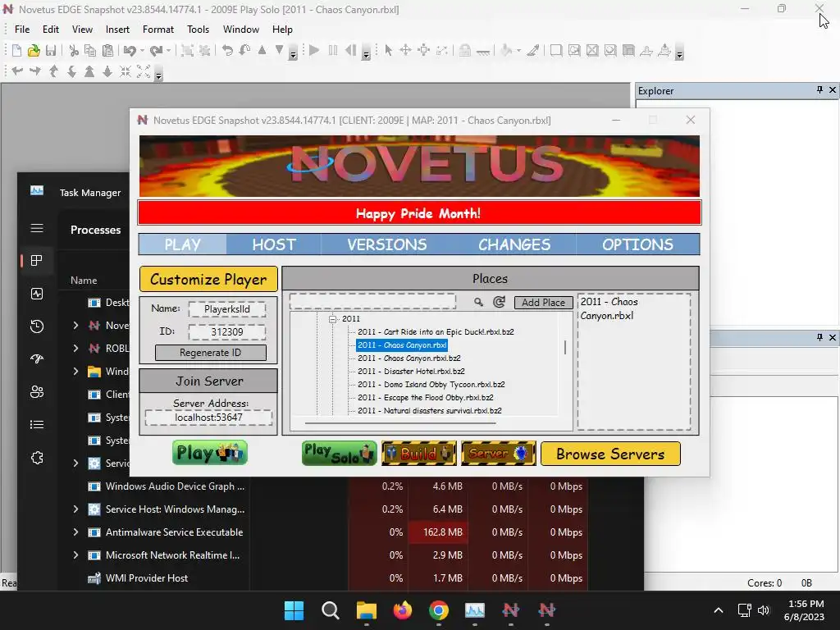Click the green Play button
Screen dimensions: 840x630
210,453
